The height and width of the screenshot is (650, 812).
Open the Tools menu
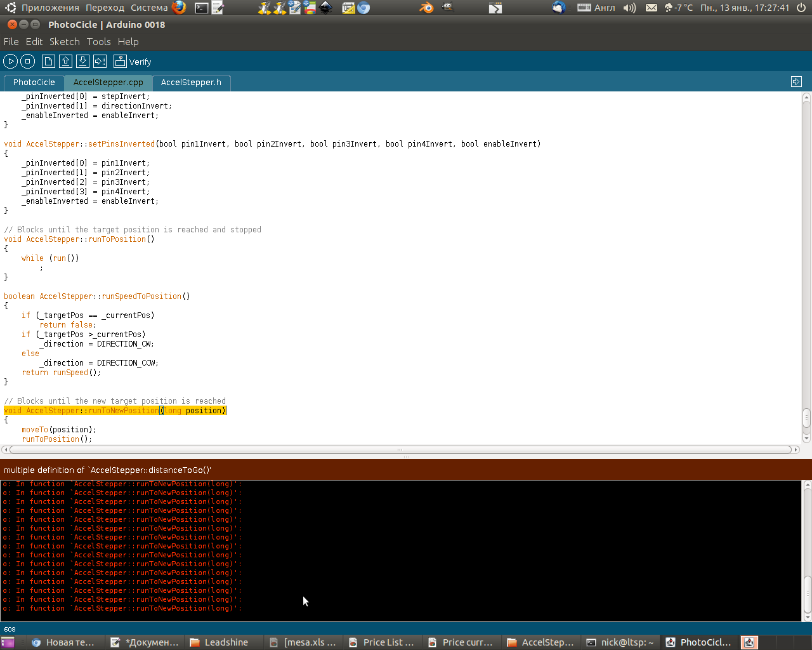98,42
